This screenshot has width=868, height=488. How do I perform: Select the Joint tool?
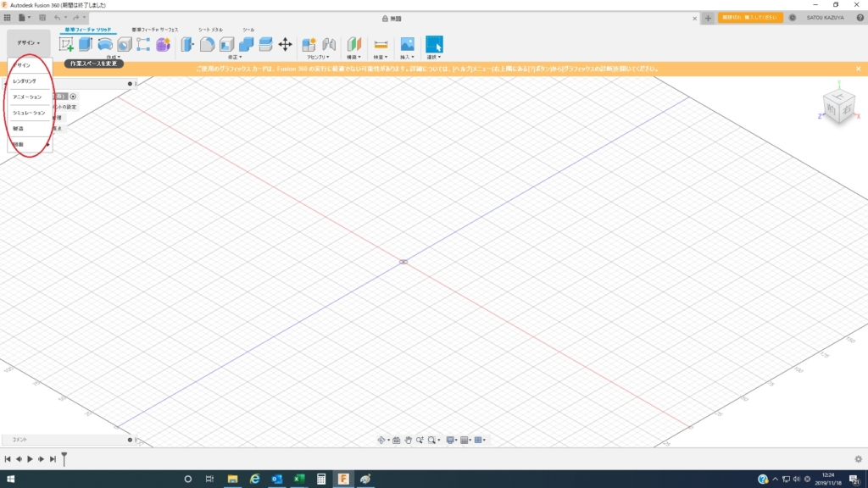click(x=329, y=44)
